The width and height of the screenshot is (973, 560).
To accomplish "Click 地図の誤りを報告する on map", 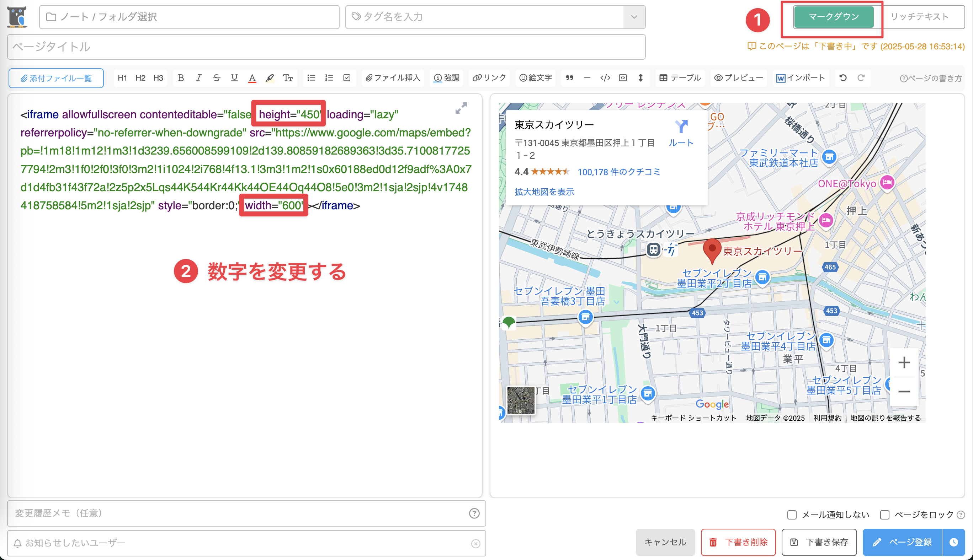I will 886,418.
